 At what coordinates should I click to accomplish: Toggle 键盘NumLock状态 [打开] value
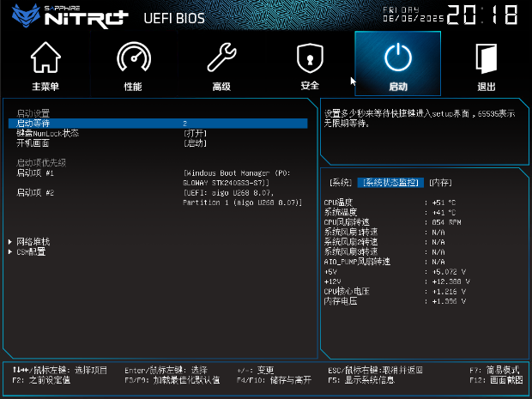(x=195, y=133)
